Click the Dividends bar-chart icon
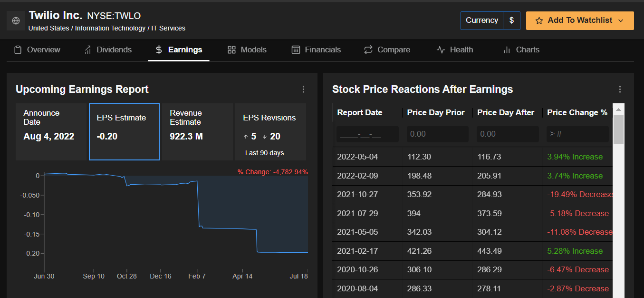 pyautogui.click(x=88, y=50)
